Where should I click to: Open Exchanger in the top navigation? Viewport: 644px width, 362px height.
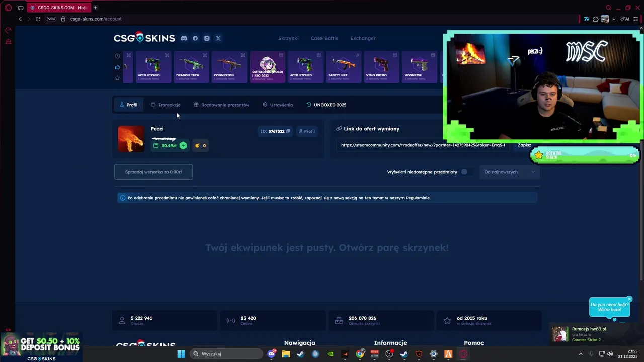363,38
